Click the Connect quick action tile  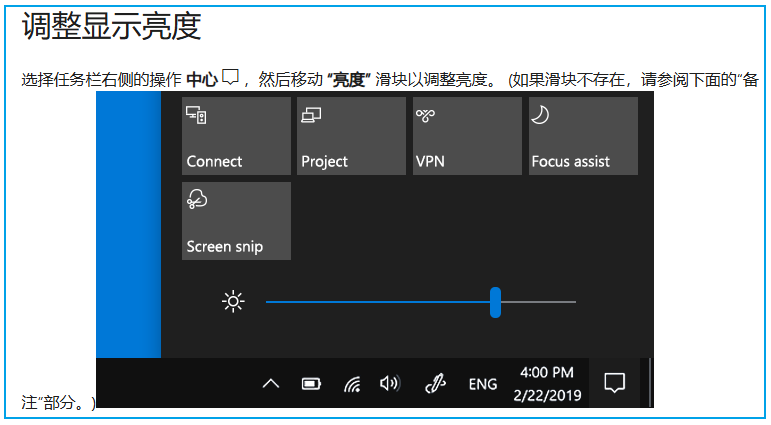click(x=236, y=136)
